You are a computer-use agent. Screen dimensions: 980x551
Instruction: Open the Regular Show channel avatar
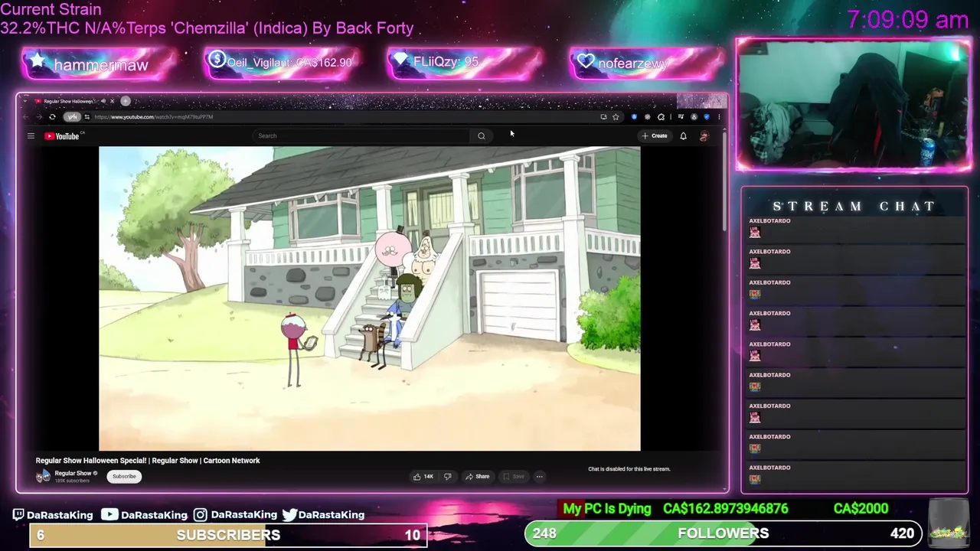[44, 476]
